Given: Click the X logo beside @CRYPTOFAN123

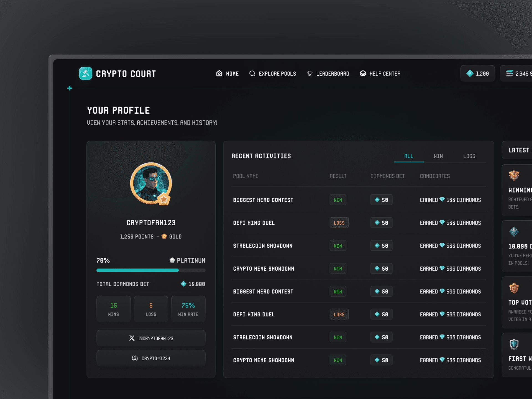Looking at the screenshot, I should pos(132,338).
